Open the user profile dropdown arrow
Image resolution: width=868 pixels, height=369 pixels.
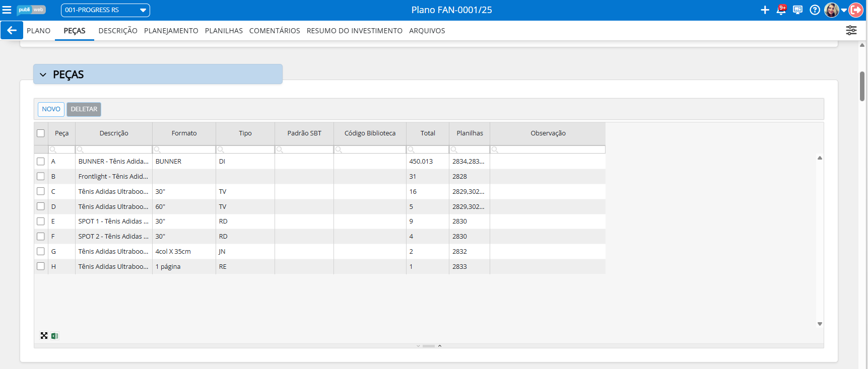pos(844,10)
